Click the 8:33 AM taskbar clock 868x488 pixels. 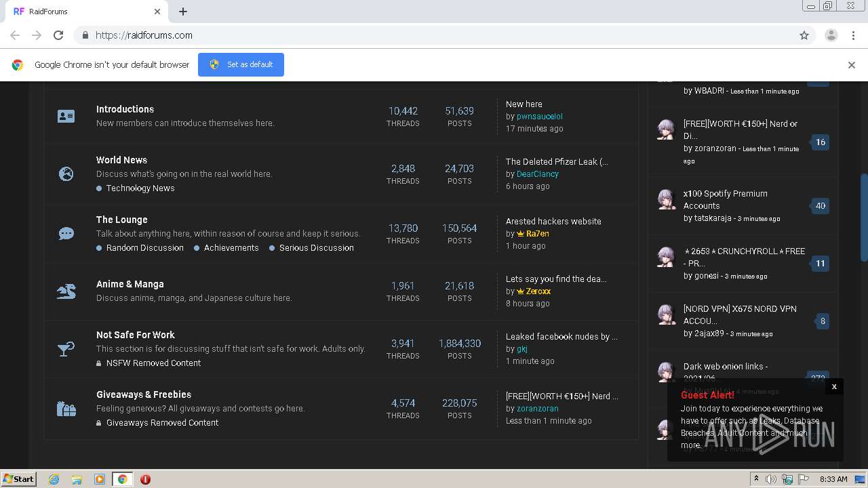pyautogui.click(x=833, y=479)
